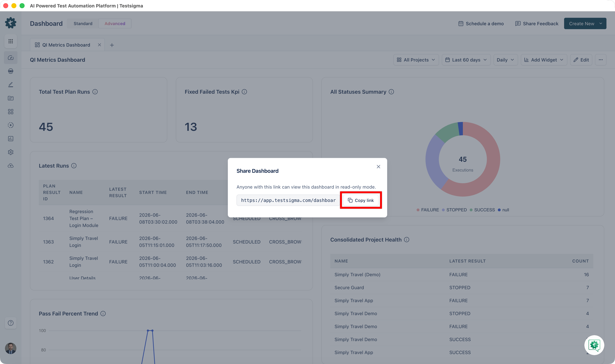615x364 pixels.
Task: Click the Total Test Plan Runs value 45
Action: click(46, 127)
